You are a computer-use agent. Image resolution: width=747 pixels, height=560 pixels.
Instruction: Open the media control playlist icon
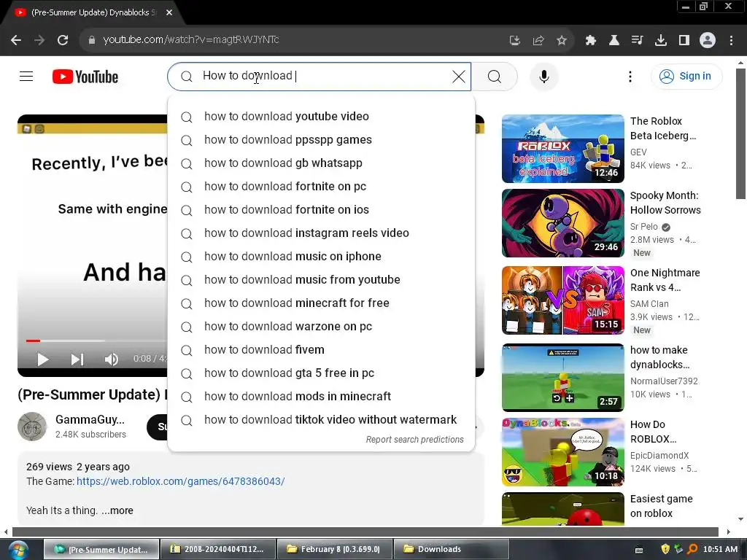click(638, 40)
